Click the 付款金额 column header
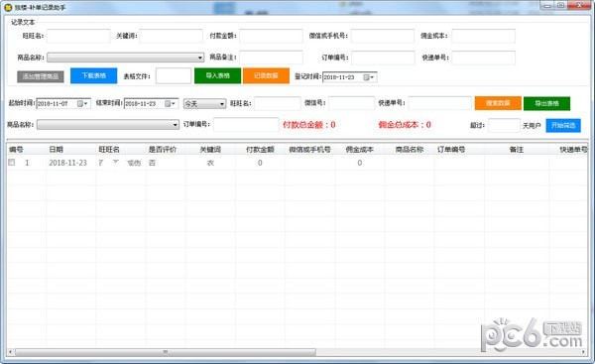 tap(260, 150)
